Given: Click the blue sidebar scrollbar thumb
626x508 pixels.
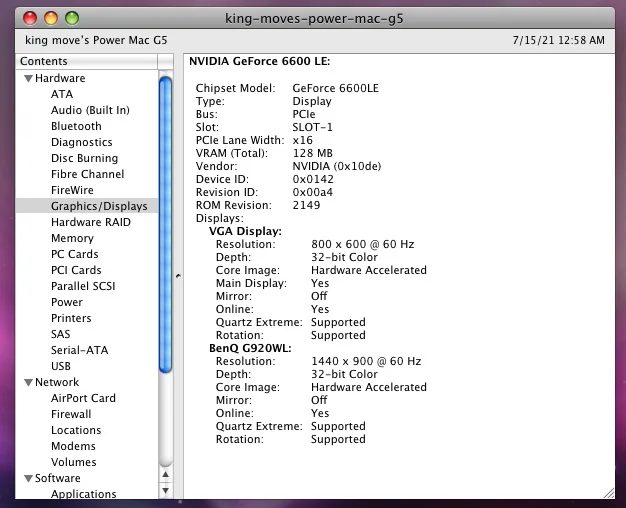Looking at the screenshot, I should coord(165,225).
